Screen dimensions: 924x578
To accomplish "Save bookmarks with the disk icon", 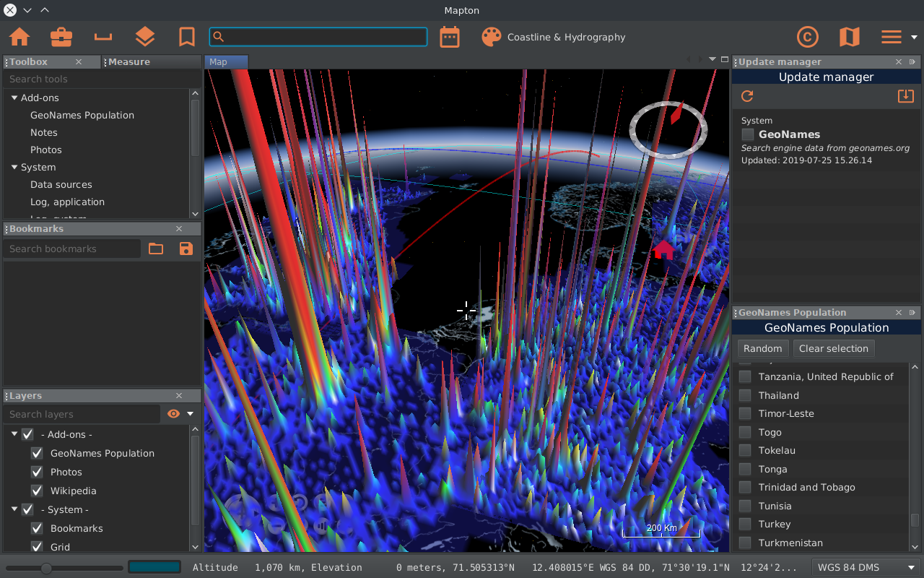I will (x=186, y=249).
